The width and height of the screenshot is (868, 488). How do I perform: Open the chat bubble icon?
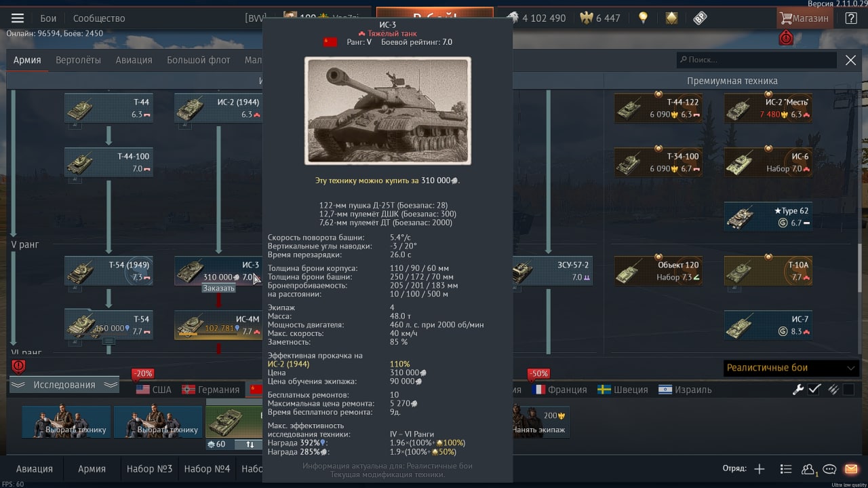point(829,469)
